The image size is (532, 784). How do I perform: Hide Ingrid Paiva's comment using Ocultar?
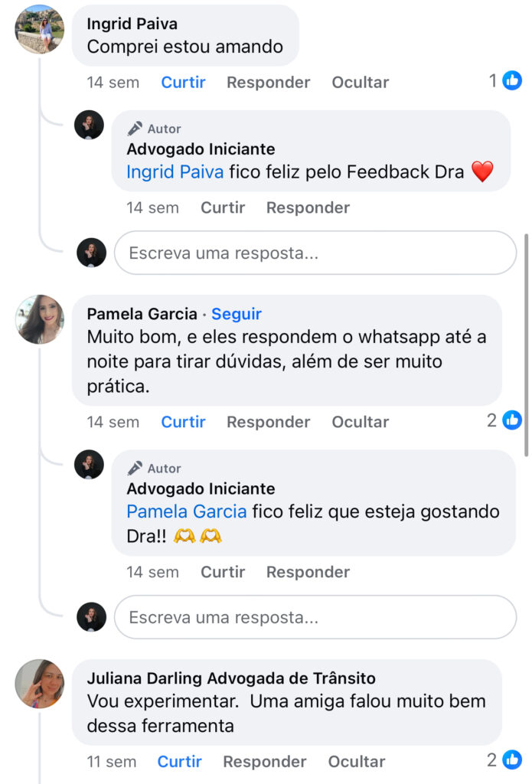(x=360, y=82)
